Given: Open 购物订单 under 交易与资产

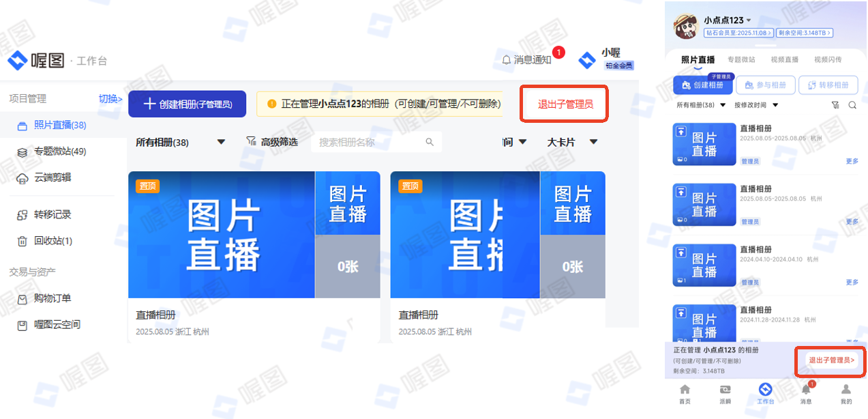Looking at the screenshot, I should (53, 298).
